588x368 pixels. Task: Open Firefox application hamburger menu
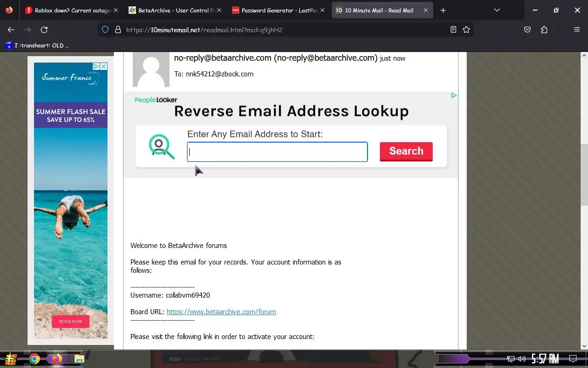[x=577, y=29]
